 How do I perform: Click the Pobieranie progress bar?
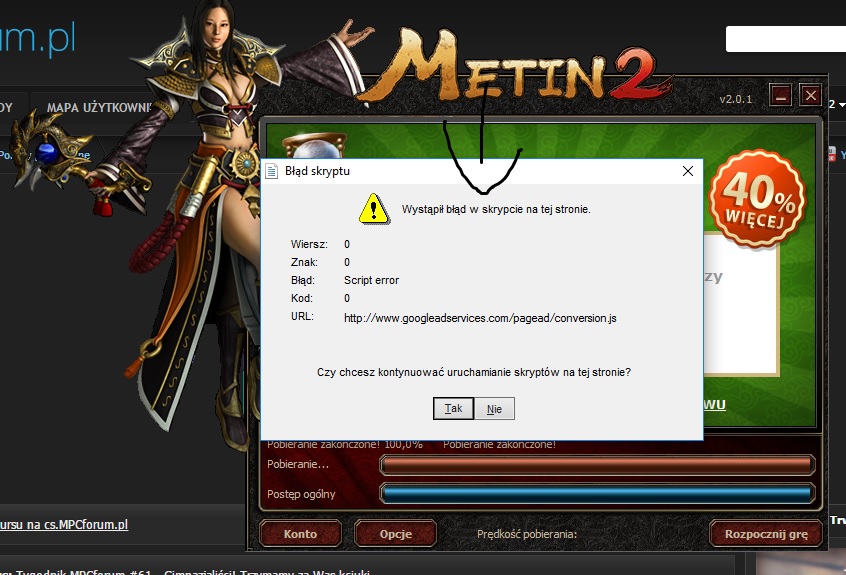[597, 465]
